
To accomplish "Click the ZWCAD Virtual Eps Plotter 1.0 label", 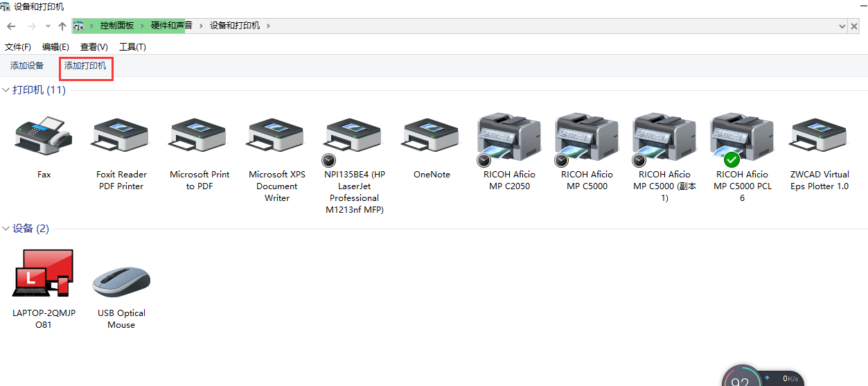I will pyautogui.click(x=820, y=180).
